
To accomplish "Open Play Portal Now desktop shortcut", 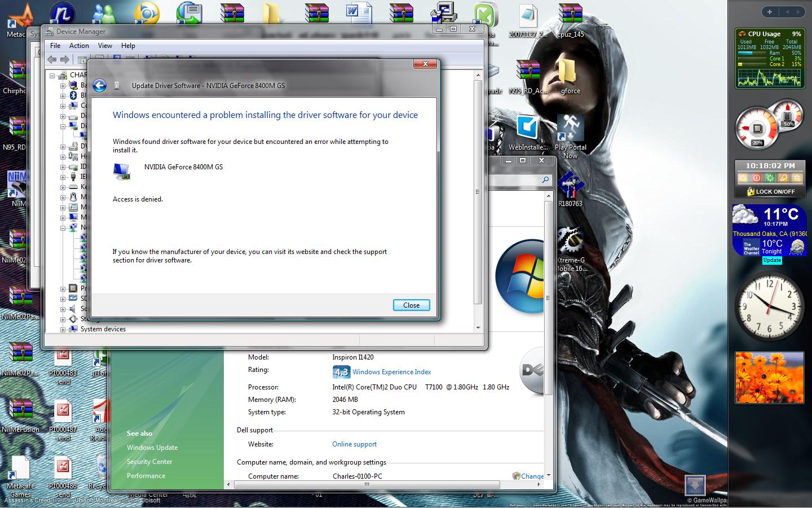I will click(570, 135).
